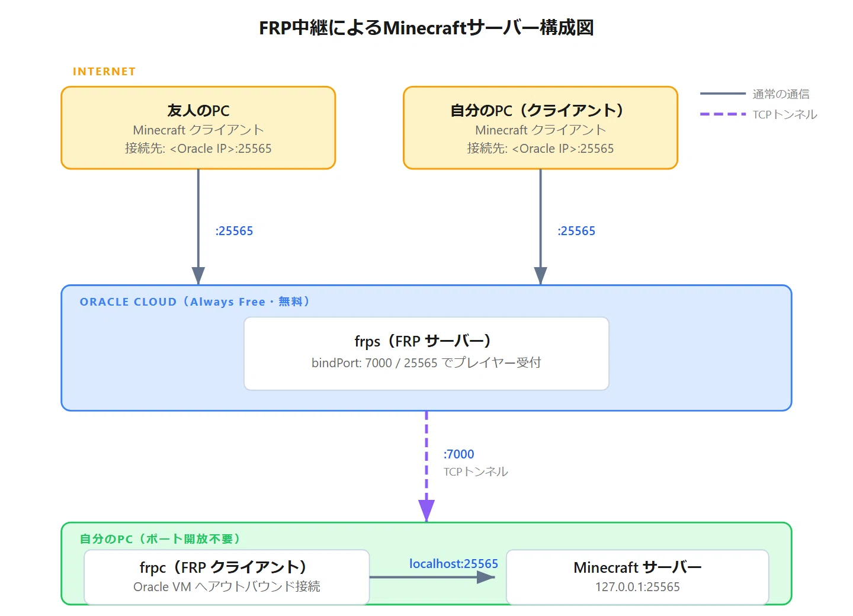The height and width of the screenshot is (616, 853).
Task: Click :25565 label below 友人のPC
Action: (234, 231)
